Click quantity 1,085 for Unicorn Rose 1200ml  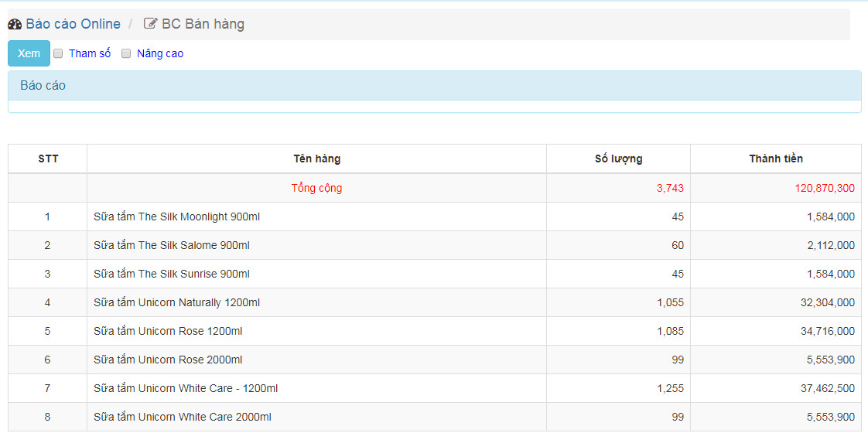point(671,331)
